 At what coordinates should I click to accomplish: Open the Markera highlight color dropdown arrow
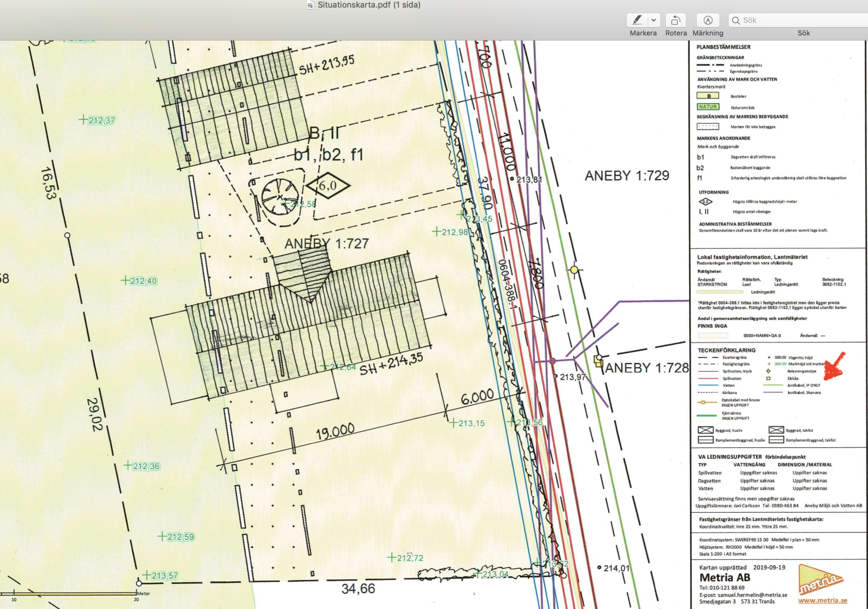pyautogui.click(x=654, y=20)
